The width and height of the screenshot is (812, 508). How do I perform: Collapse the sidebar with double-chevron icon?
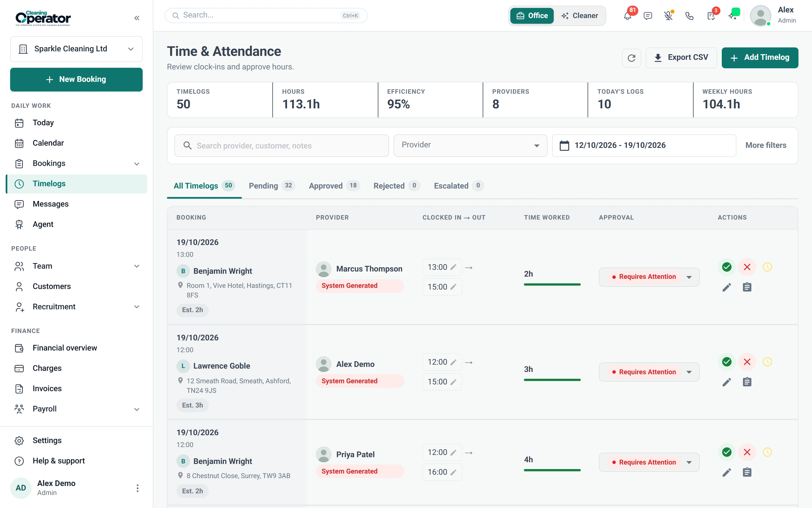pyautogui.click(x=136, y=18)
